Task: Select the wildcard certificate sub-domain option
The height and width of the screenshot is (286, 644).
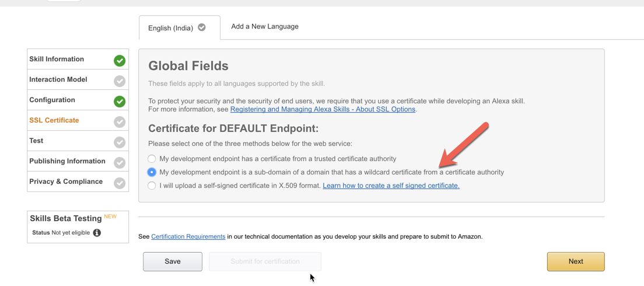Action: point(152,172)
